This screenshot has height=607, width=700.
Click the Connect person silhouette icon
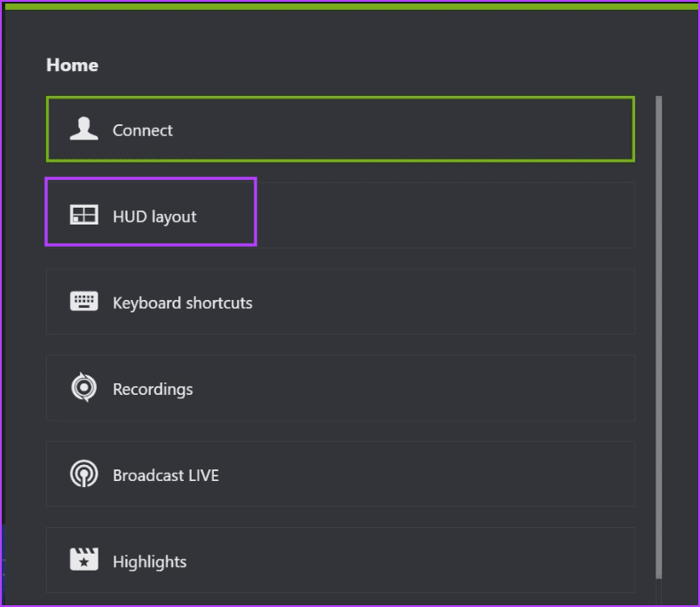pos(84,130)
